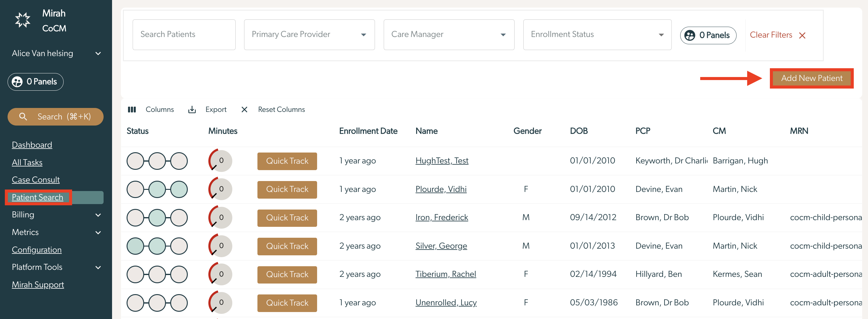Click Quick Track for Unenrolled, Lucy
868x319 pixels.
287,303
